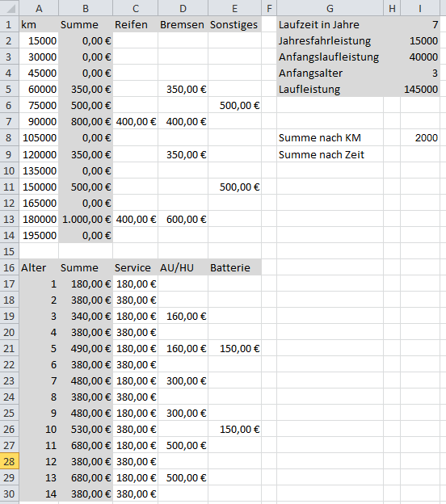Screen dimensions: 446x504
Task: Click the Anfangsalter value 3 cell
Action: (420, 73)
